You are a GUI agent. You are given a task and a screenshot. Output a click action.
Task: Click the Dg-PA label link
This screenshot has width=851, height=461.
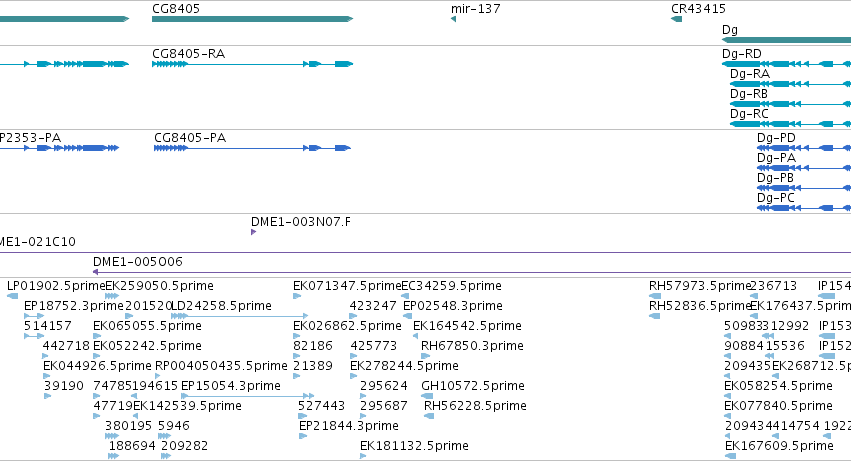pos(776,158)
